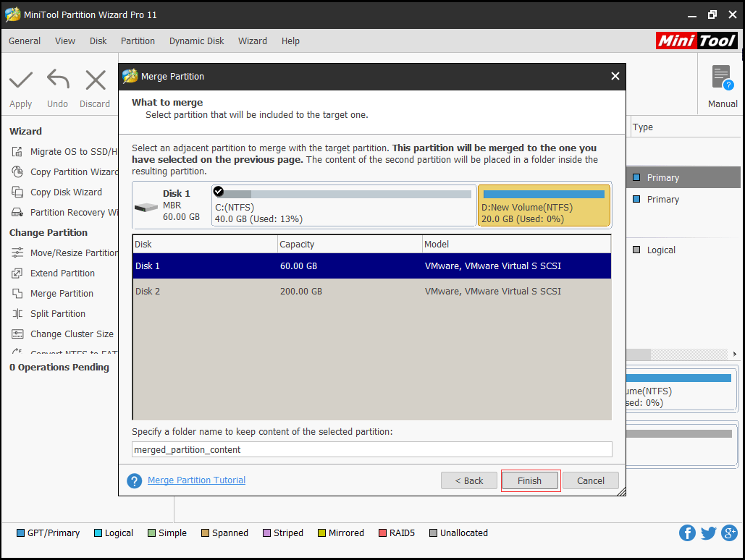Click the Spanned legend entry
Screen dimensions: 745x560
[x=224, y=533]
